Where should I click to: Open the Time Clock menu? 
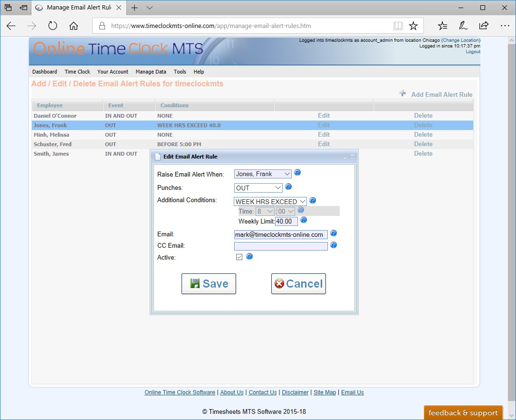click(x=77, y=72)
